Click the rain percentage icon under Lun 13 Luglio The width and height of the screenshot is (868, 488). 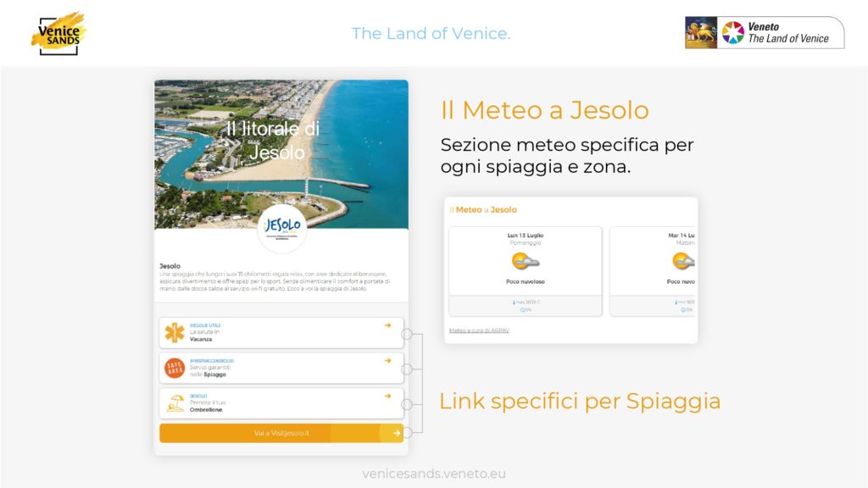point(522,310)
